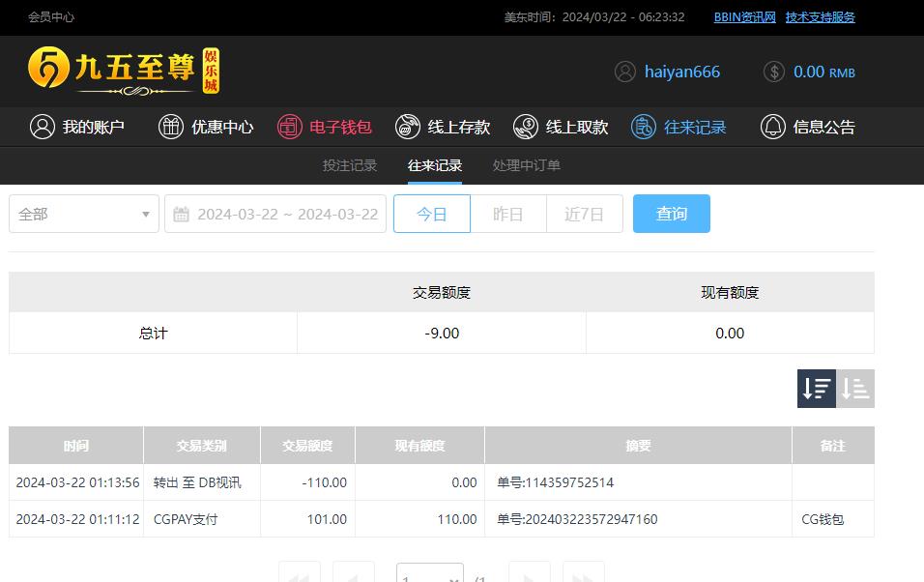Switch to the 处理中订单 tab
Image resolution: width=924 pixels, height=582 pixels.
point(526,165)
